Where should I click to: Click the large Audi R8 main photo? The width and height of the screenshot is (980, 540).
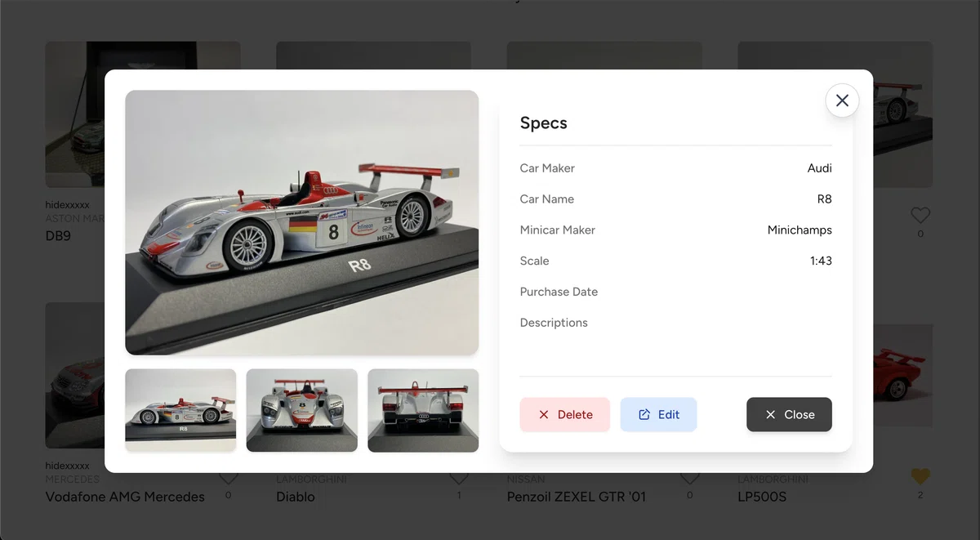(x=302, y=222)
